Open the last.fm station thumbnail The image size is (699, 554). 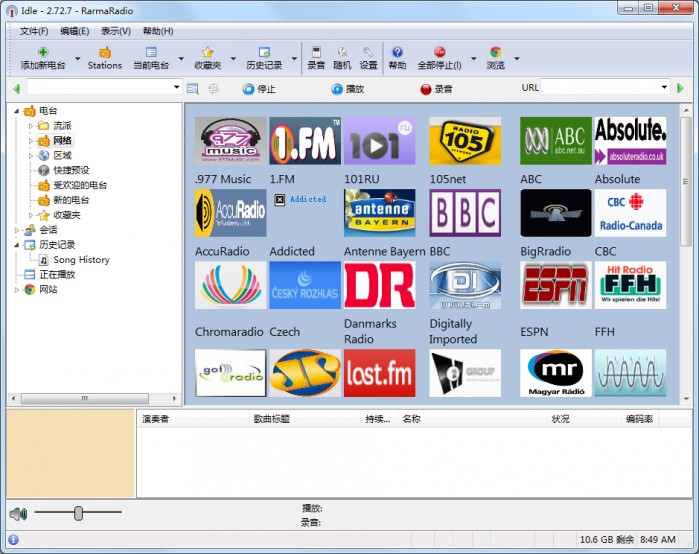pos(380,373)
